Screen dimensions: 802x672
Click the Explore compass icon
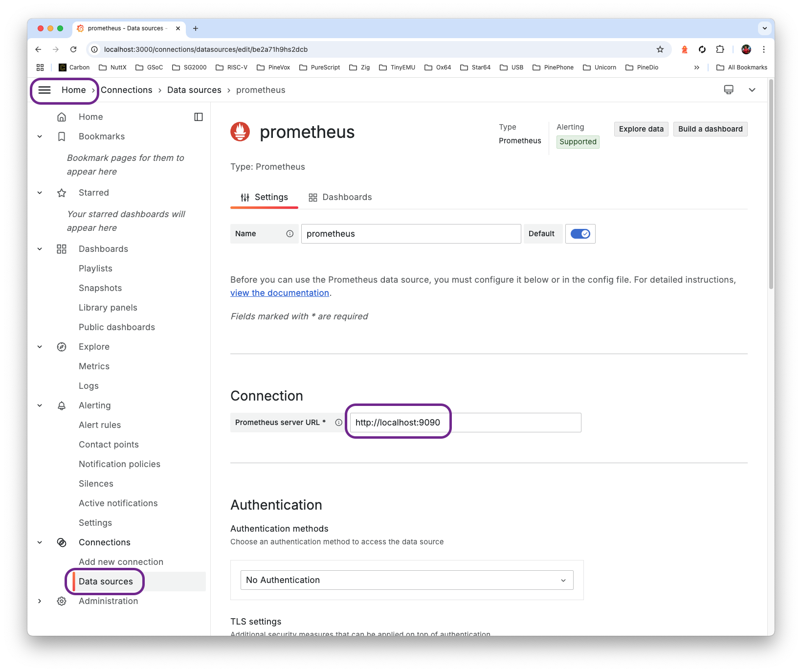(x=62, y=347)
